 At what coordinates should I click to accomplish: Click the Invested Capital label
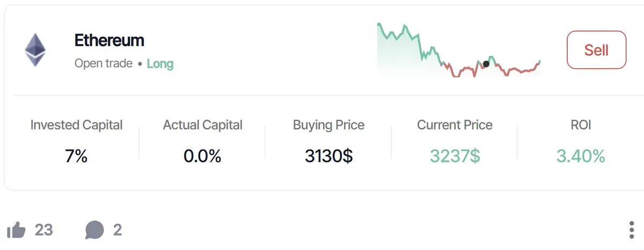77,125
